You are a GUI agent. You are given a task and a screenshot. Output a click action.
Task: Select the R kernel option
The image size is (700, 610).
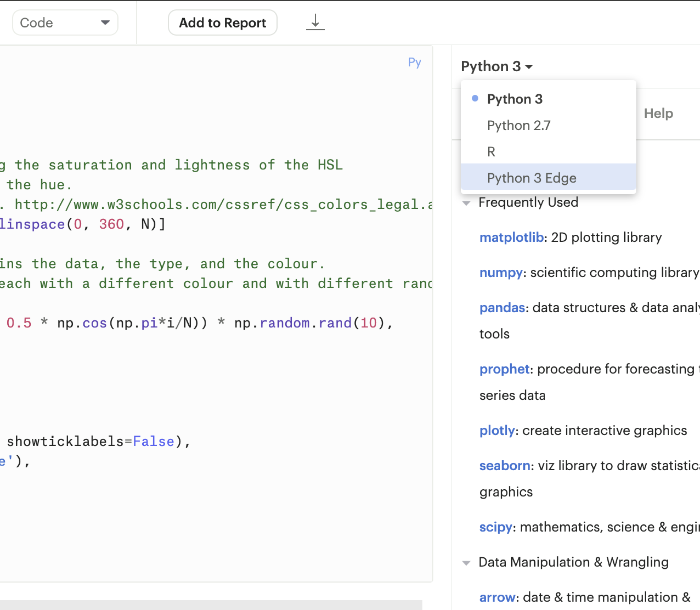coord(491,152)
